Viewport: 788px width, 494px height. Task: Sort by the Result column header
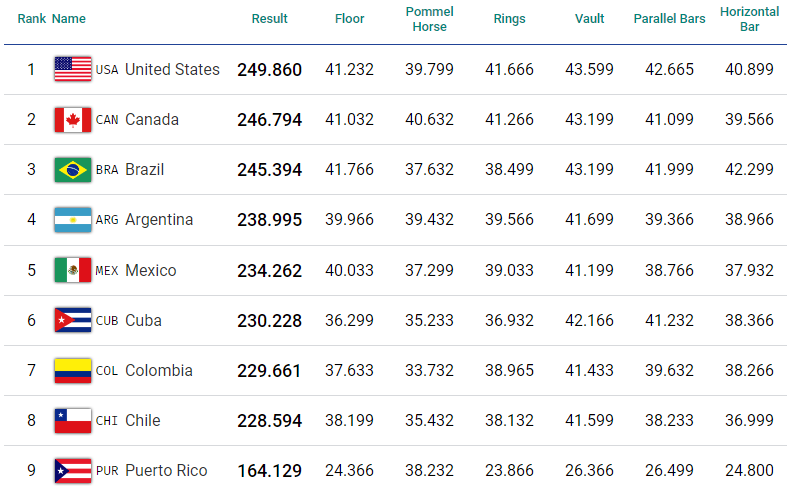(269, 19)
